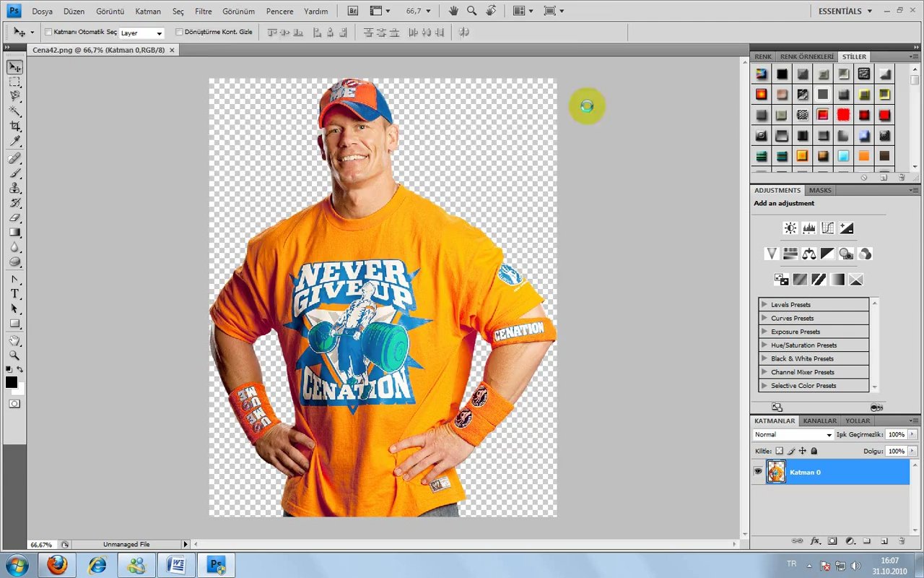
Task: Select the Magic Wand tool
Action: click(14, 111)
